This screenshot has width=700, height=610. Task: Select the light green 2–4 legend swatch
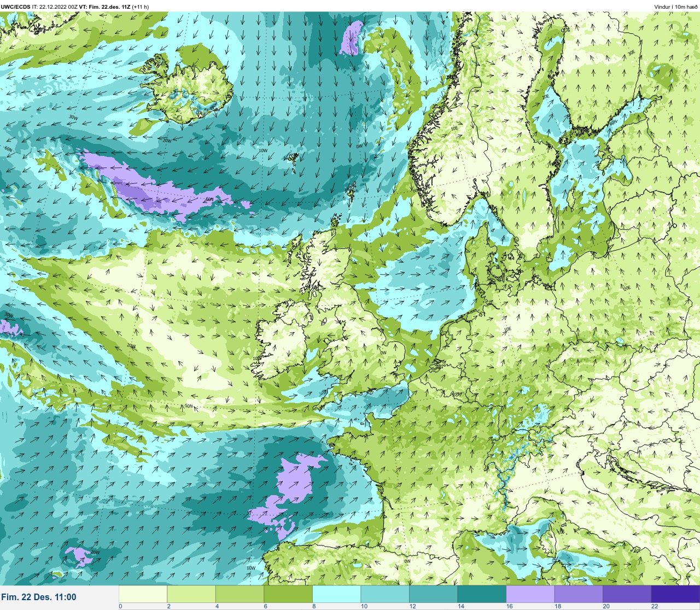pos(191,594)
